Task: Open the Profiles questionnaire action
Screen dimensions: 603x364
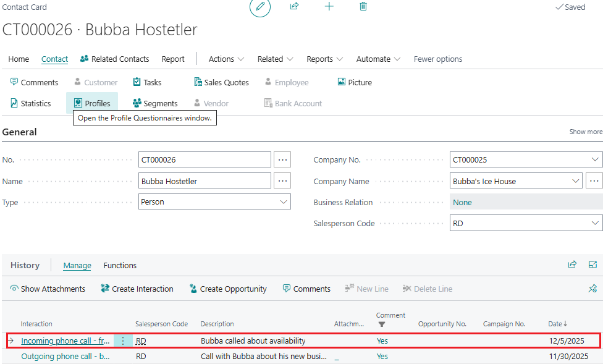Action: [x=92, y=103]
